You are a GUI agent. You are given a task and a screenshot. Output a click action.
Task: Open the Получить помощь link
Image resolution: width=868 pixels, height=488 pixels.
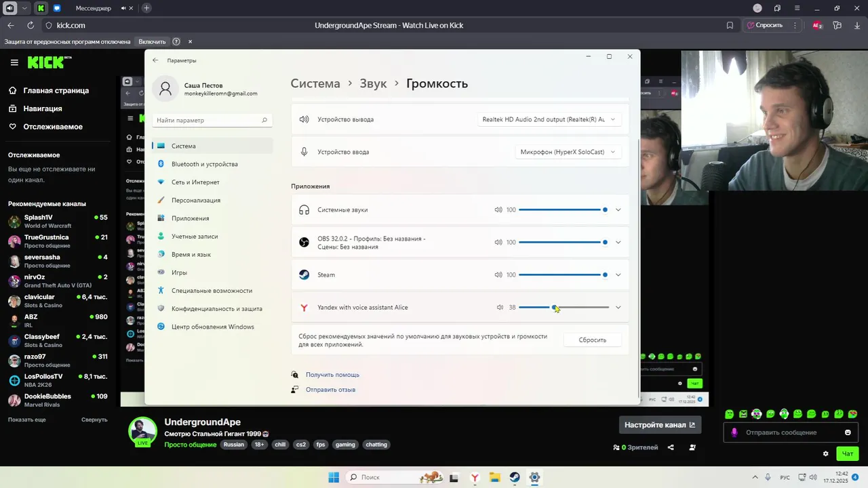point(332,375)
